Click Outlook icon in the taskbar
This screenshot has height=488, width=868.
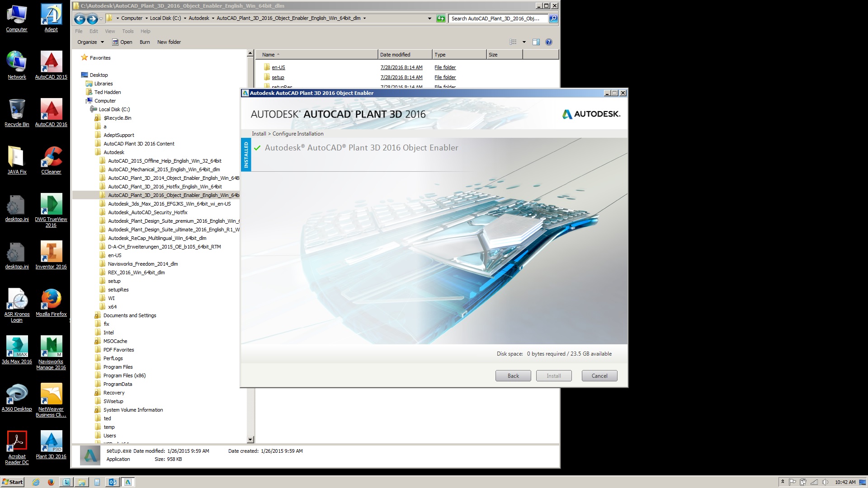(x=112, y=482)
